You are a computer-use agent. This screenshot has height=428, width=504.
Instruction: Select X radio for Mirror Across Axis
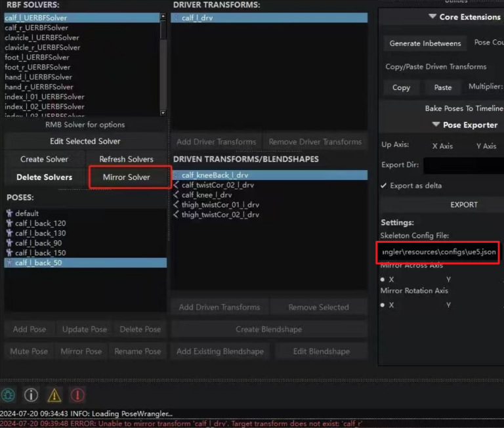point(383,280)
